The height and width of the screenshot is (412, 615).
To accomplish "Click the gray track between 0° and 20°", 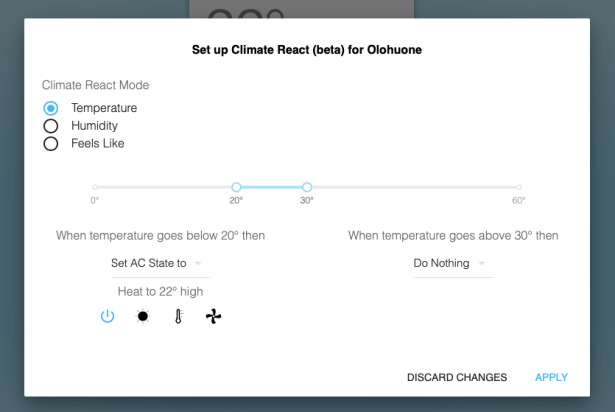I will coord(165,187).
